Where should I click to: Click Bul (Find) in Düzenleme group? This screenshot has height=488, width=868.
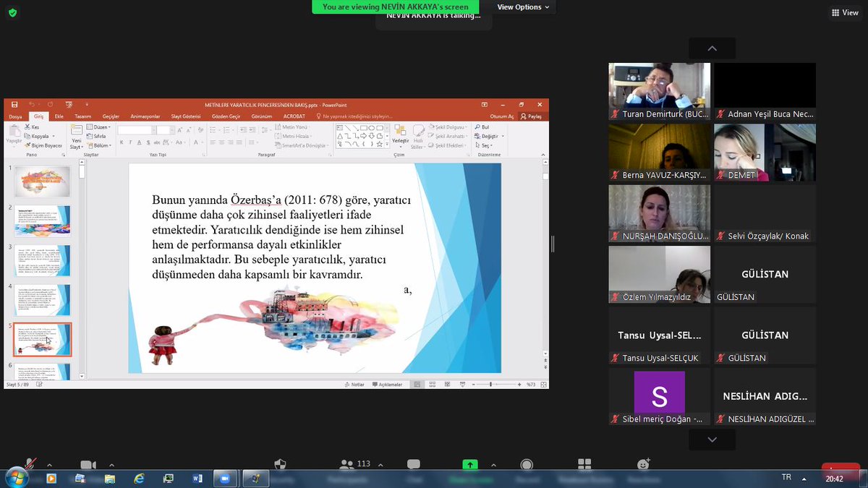pyautogui.click(x=482, y=127)
